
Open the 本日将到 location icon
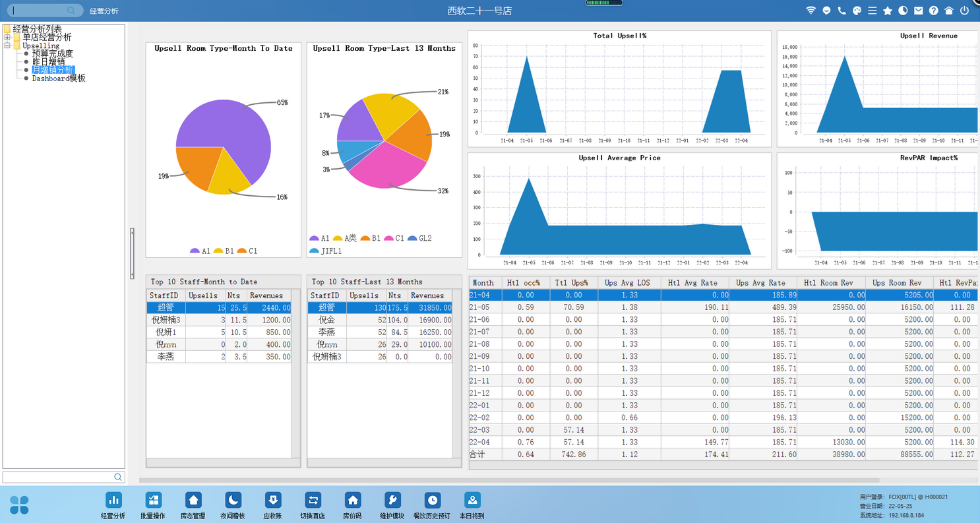(473, 500)
